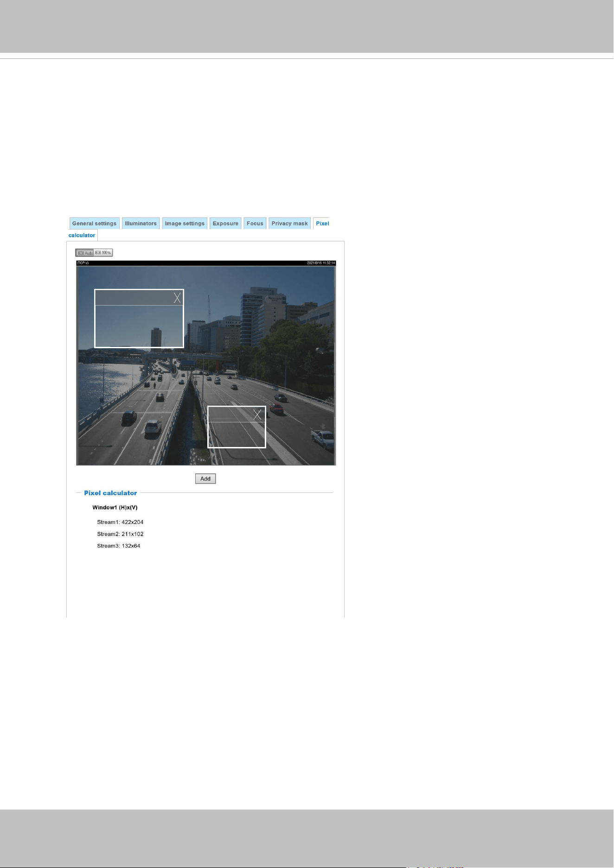Switch to the Illuminators tab

[141, 223]
